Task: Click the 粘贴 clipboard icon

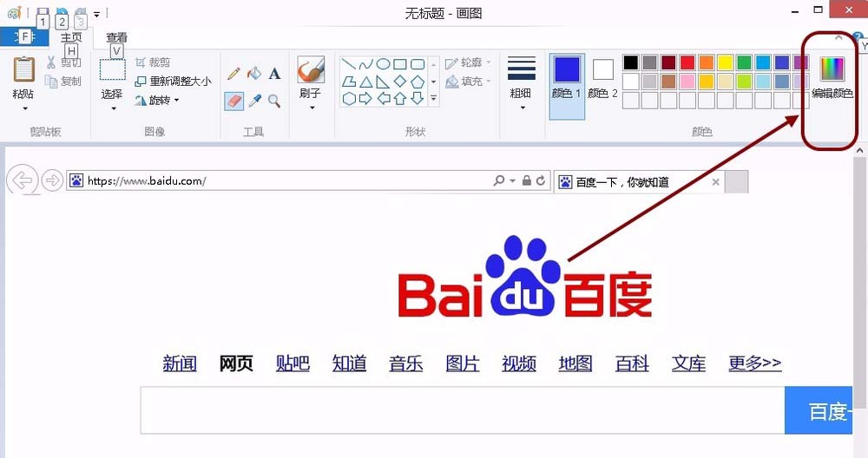Action: [23, 70]
